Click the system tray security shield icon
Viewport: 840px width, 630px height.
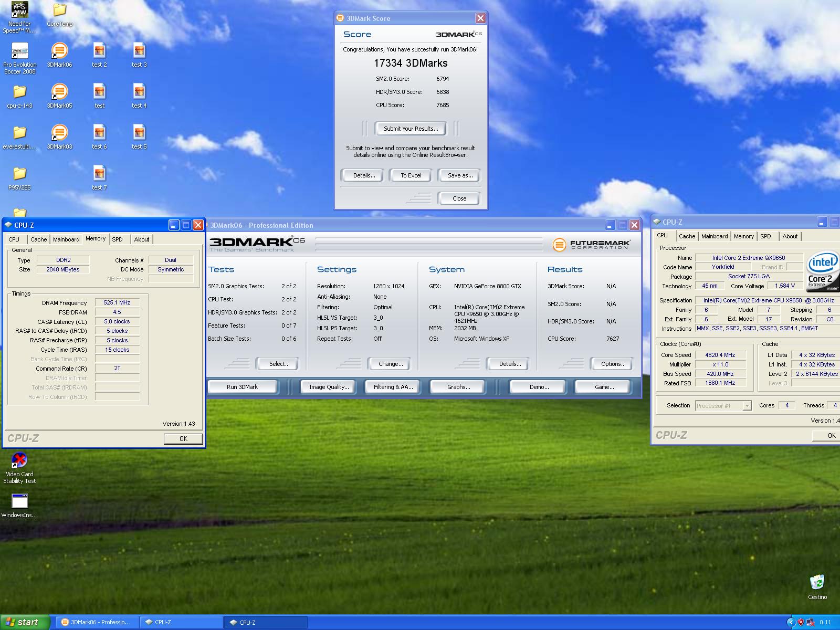pos(801,622)
